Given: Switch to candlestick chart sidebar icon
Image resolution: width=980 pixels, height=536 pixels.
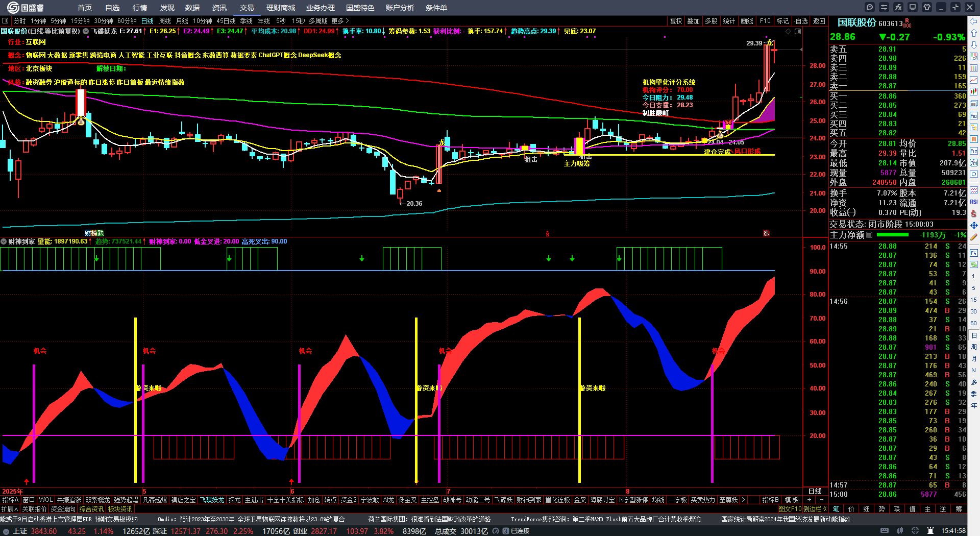Looking at the screenshot, I should (974, 92).
